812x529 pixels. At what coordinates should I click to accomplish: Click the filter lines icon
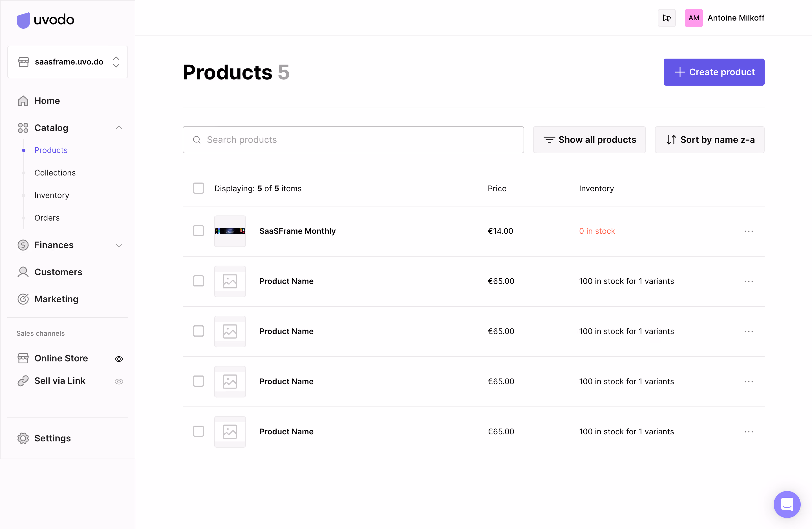[x=549, y=140]
